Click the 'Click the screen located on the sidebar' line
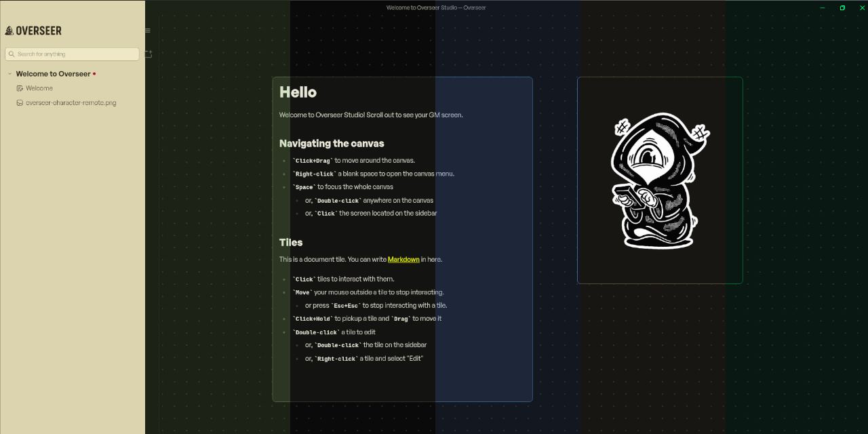Viewport: 868px width, 434px height. pos(371,214)
